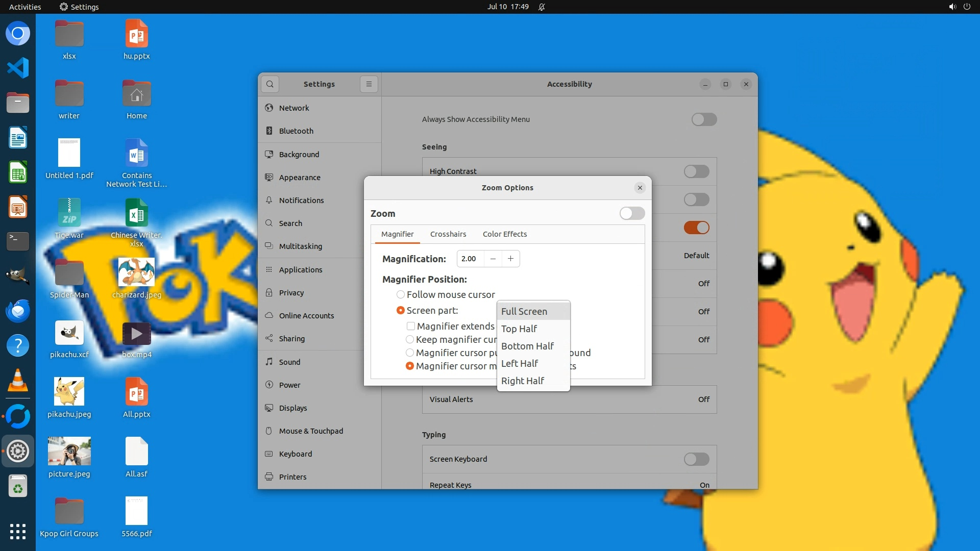The height and width of the screenshot is (551, 980).
Task: Enable the Zoom toggle switch
Action: click(632, 213)
